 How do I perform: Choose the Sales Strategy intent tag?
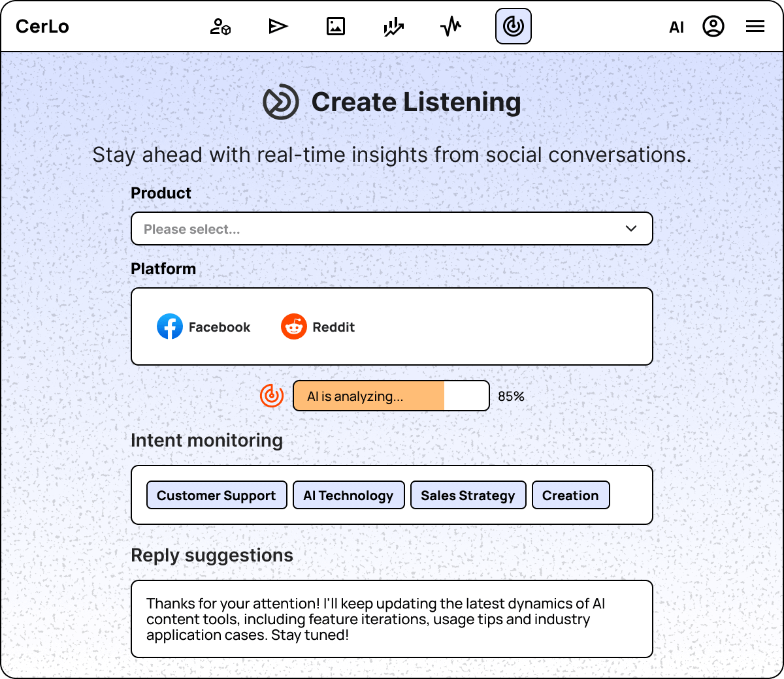pos(468,495)
